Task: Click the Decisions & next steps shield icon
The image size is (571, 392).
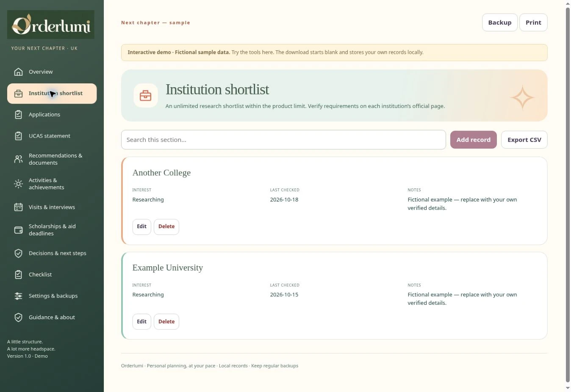Action: [x=18, y=253]
